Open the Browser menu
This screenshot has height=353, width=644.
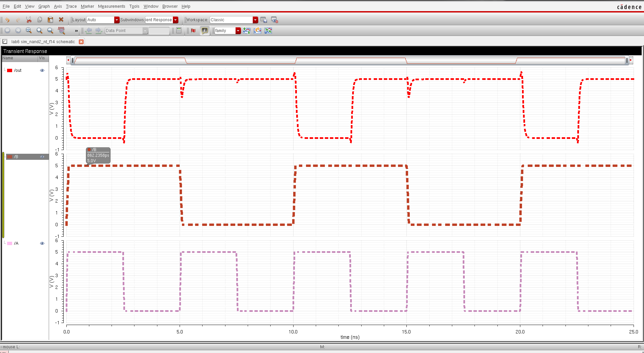(170, 6)
